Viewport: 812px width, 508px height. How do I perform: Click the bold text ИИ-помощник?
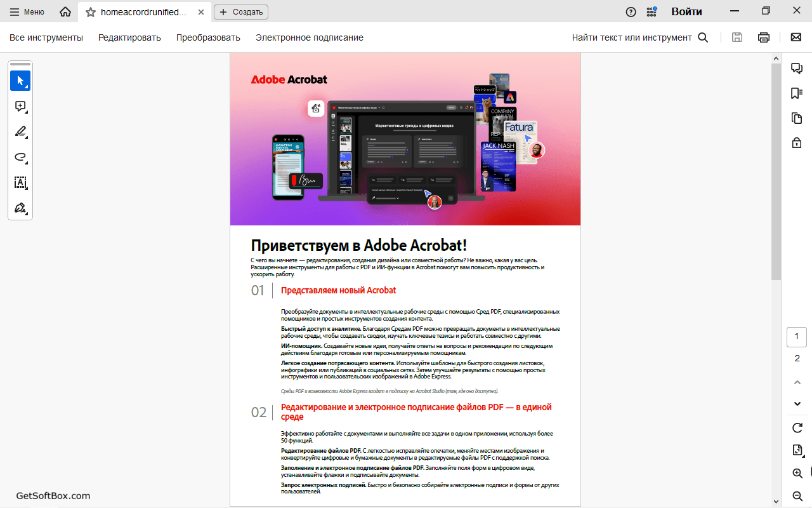tap(301, 346)
